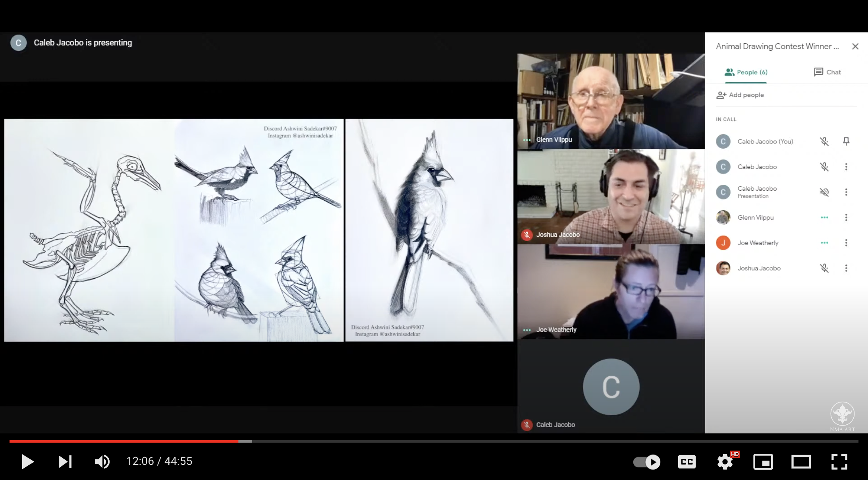Image resolution: width=868 pixels, height=480 pixels.
Task: Skip to next video
Action: 65,461
